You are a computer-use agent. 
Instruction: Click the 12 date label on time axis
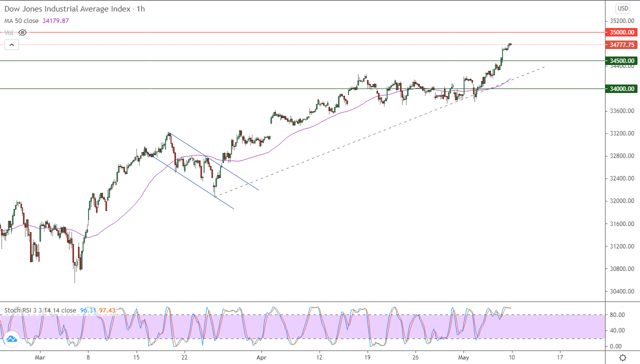coord(319,357)
